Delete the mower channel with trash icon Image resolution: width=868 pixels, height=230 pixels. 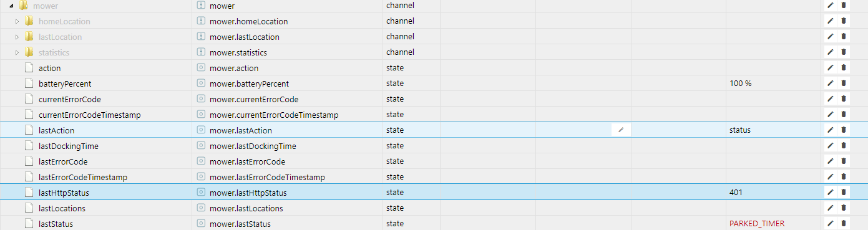[x=844, y=5]
